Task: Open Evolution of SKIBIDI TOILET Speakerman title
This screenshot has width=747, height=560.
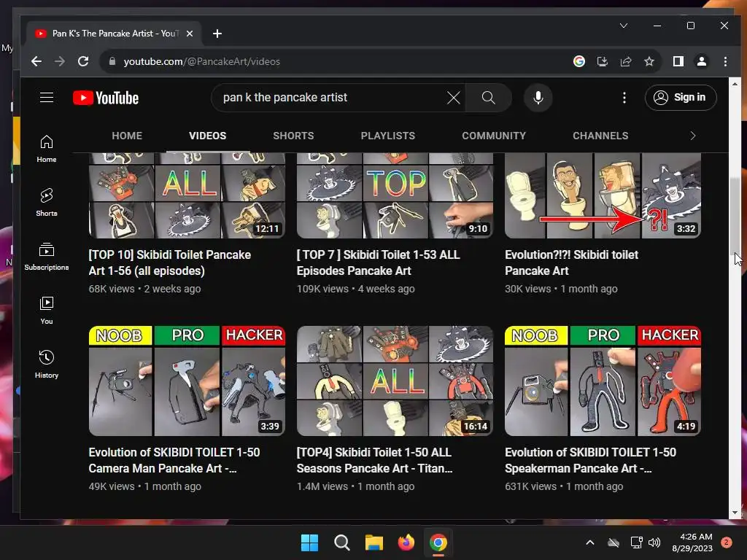Action: coord(590,461)
